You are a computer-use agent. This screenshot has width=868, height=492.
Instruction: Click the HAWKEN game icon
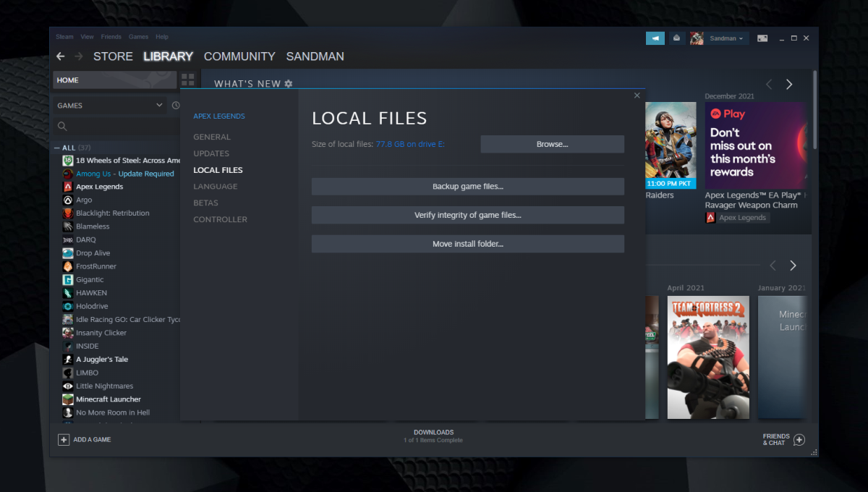[x=68, y=293]
